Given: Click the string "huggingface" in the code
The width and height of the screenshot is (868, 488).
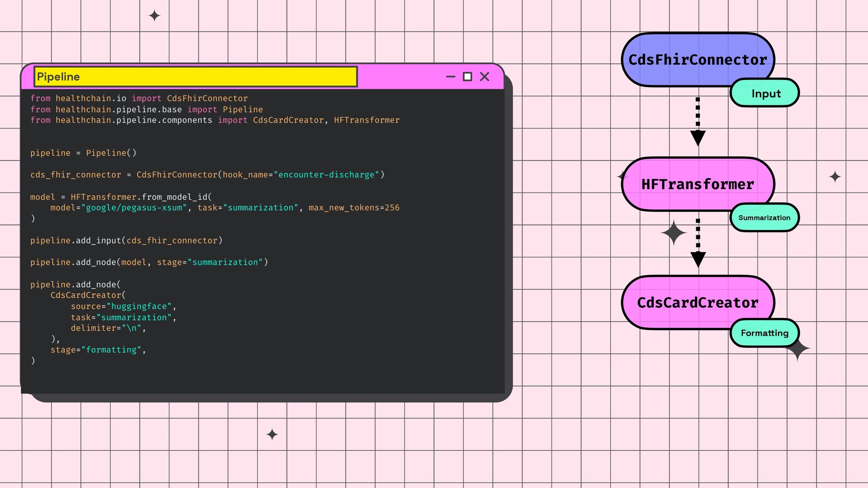Looking at the screenshot, I should click(x=139, y=306).
